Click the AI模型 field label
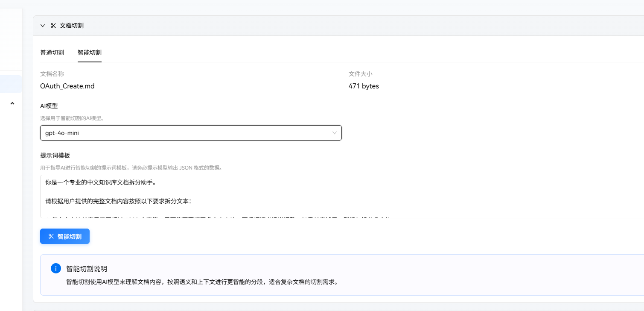The image size is (644, 311). pos(49,106)
